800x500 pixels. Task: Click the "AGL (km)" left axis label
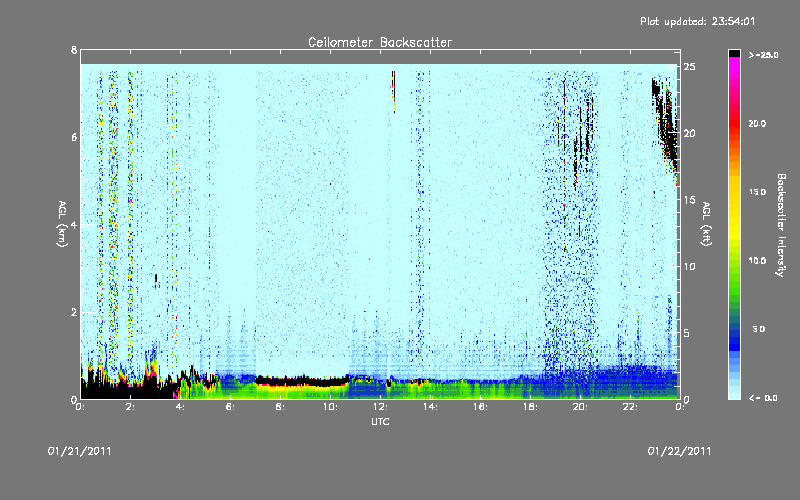point(62,224)
